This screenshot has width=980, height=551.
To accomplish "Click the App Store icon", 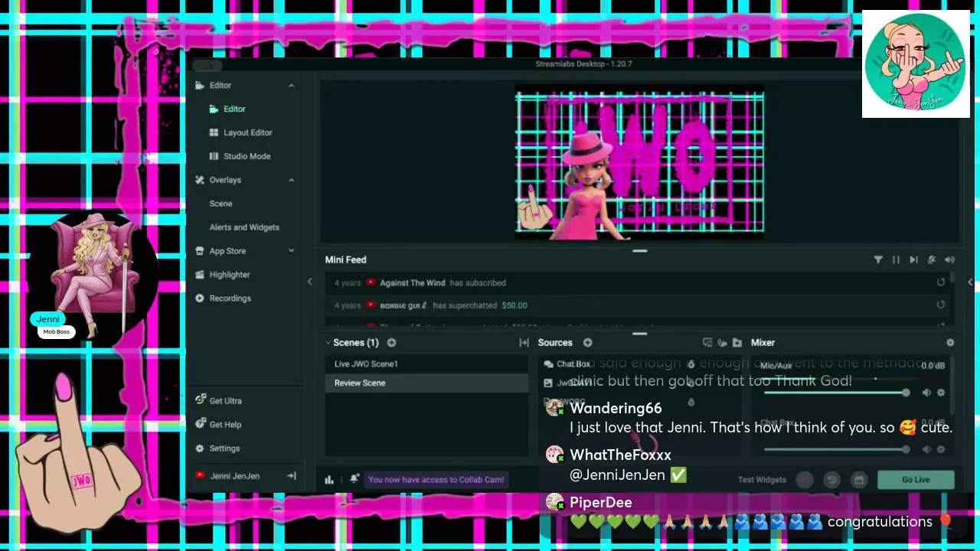I will (200, 251).
